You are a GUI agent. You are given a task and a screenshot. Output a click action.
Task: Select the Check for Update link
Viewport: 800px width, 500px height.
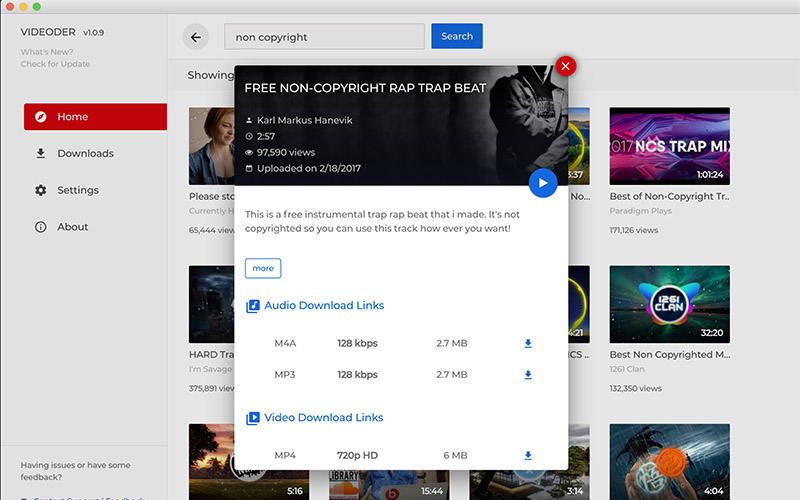point(55,64)
